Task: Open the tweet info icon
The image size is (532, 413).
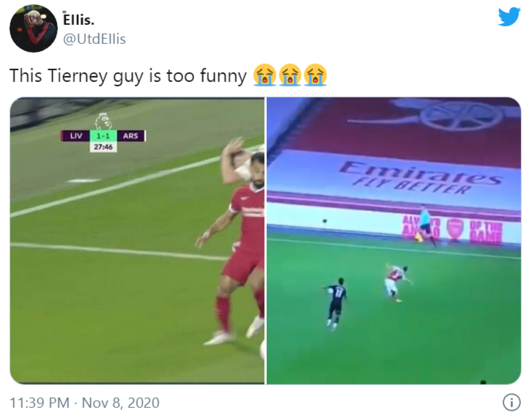Action: (x=511, y=402)
